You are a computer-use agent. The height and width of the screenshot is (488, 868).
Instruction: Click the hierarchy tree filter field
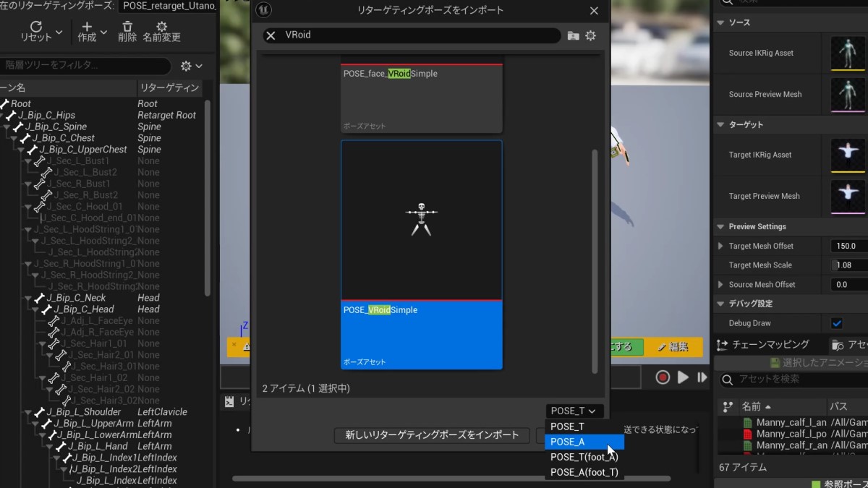tap(85, 66)
